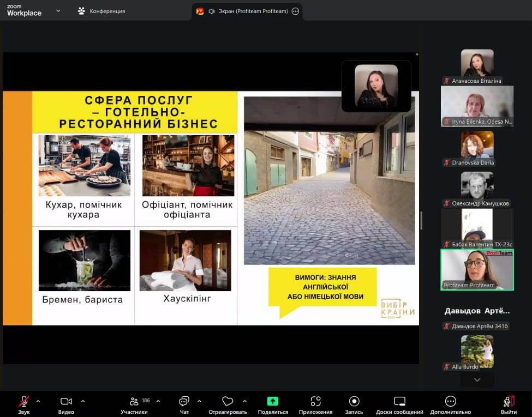Open Zoom Workplace dropdown chevron
Image resolution: width=532 pixels, height=417 pixels.
click(x=58, y=10)
